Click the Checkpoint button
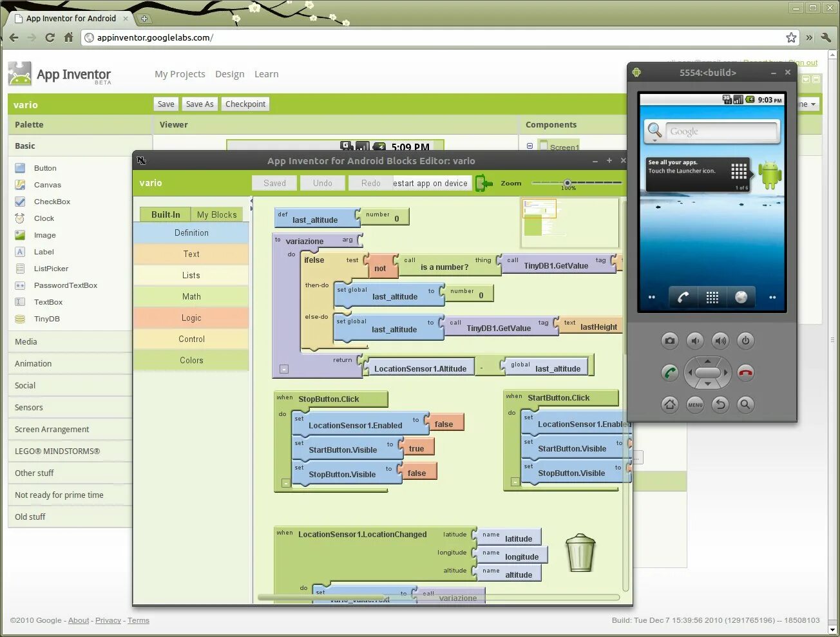 coord(245,104)
